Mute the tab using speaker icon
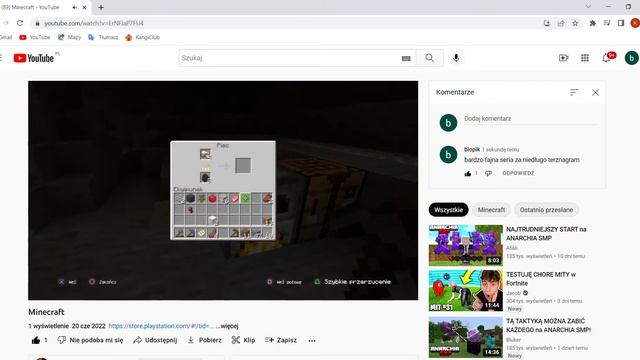 click(x=74, y=7)
